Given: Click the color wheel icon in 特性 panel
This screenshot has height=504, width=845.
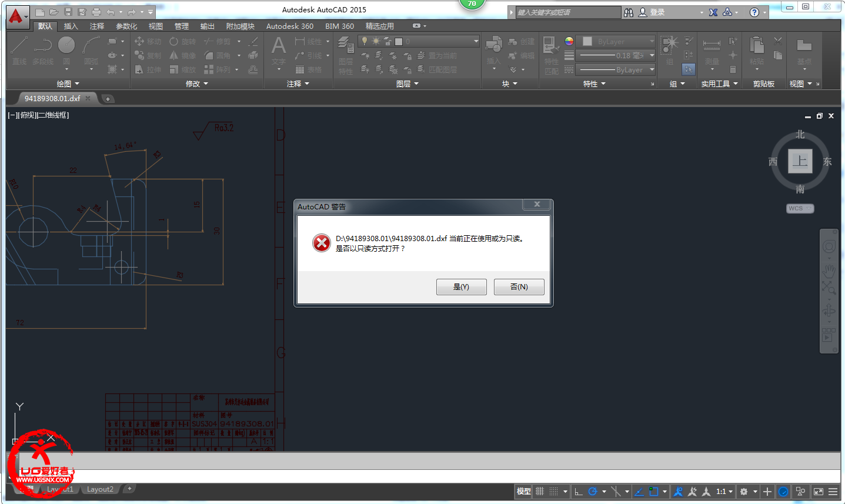Looking at the screenshot, I should [x=569, y=41].
